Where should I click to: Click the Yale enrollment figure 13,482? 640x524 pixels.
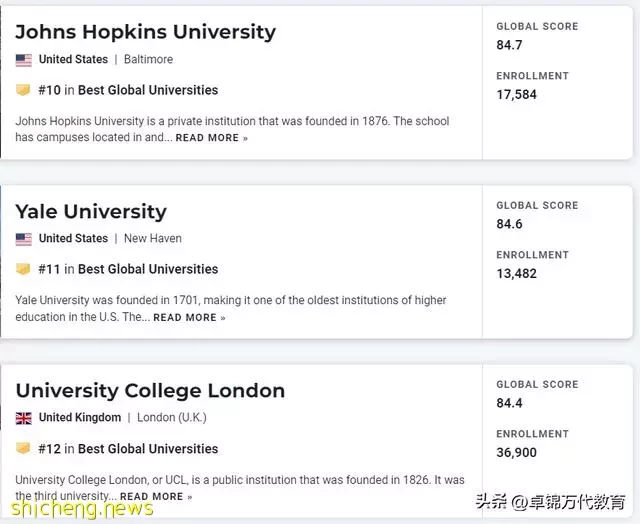pos(516,273)
